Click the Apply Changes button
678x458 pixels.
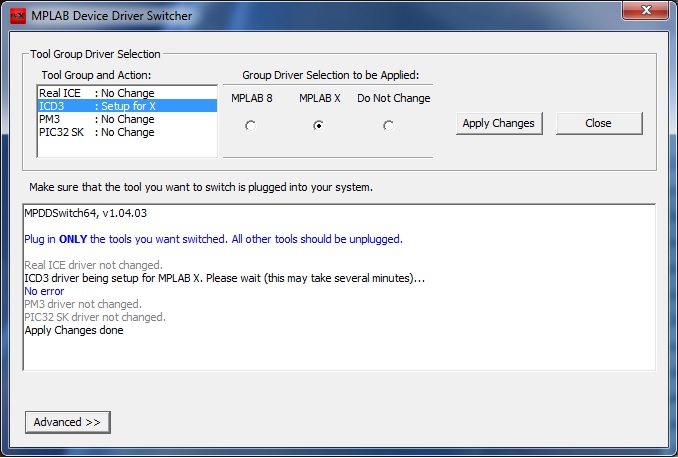[499, 123]
